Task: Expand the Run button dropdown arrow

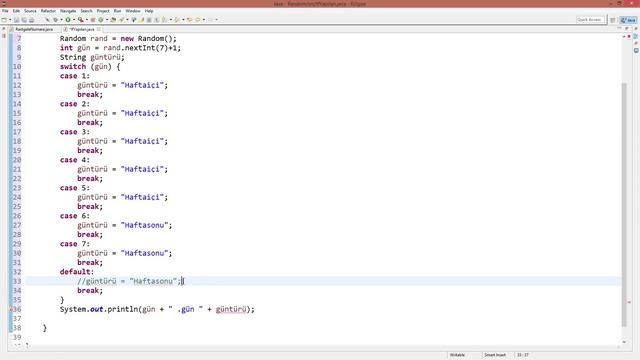Action: [74, 20]
